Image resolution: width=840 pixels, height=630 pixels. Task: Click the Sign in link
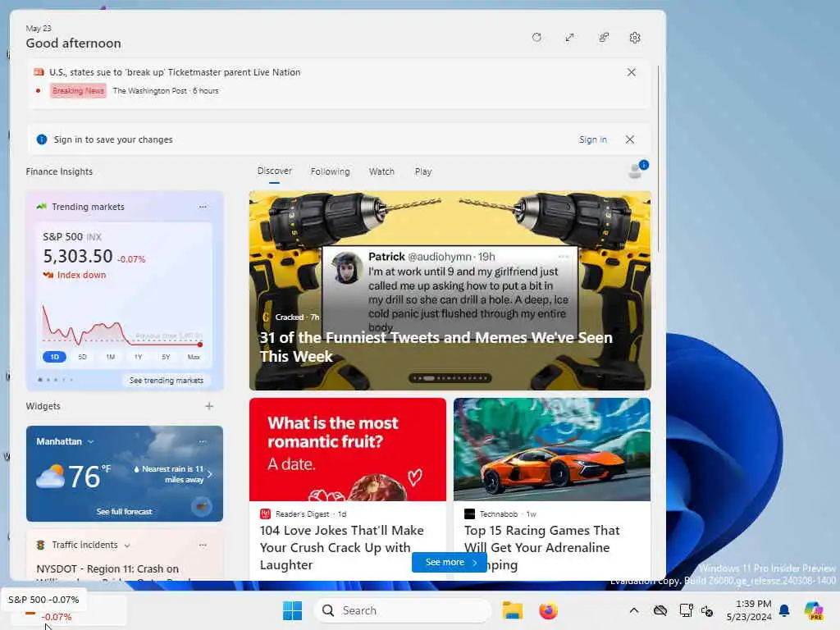592,139
